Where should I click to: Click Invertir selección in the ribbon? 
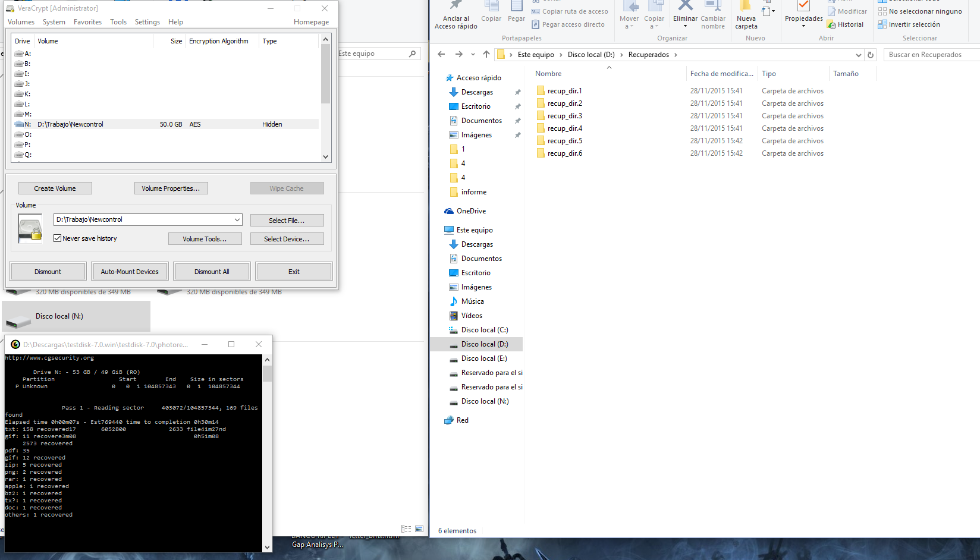[x=909, y=24]
